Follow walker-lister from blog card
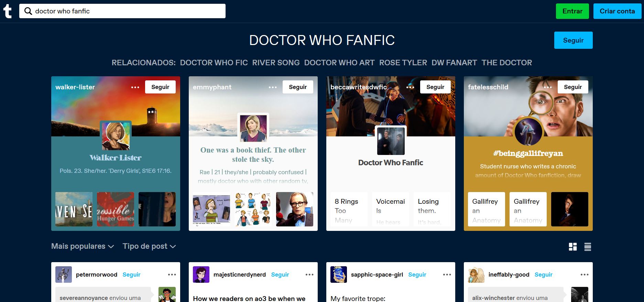Screen dimensions: 644x302 pos(160,87)
